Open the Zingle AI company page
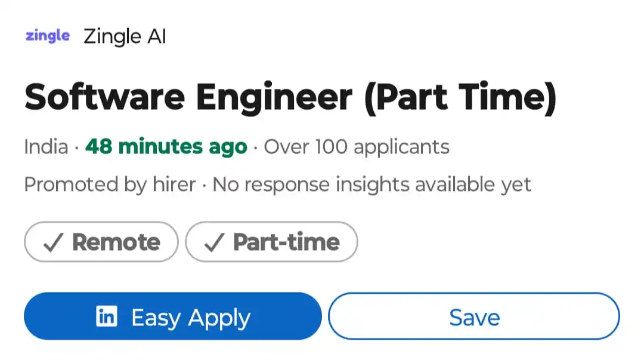The image size is (644, 360). [125, 36]
